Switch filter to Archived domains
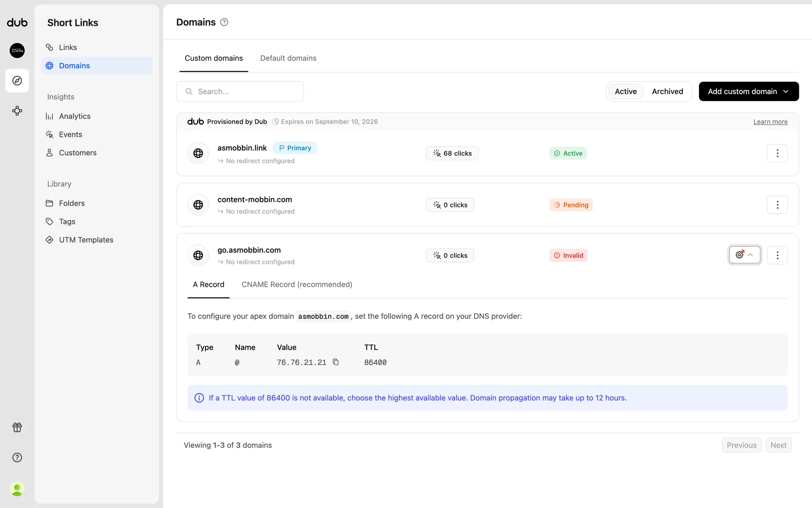The width and height of the screenshot is (812, 508). (667, 91)
